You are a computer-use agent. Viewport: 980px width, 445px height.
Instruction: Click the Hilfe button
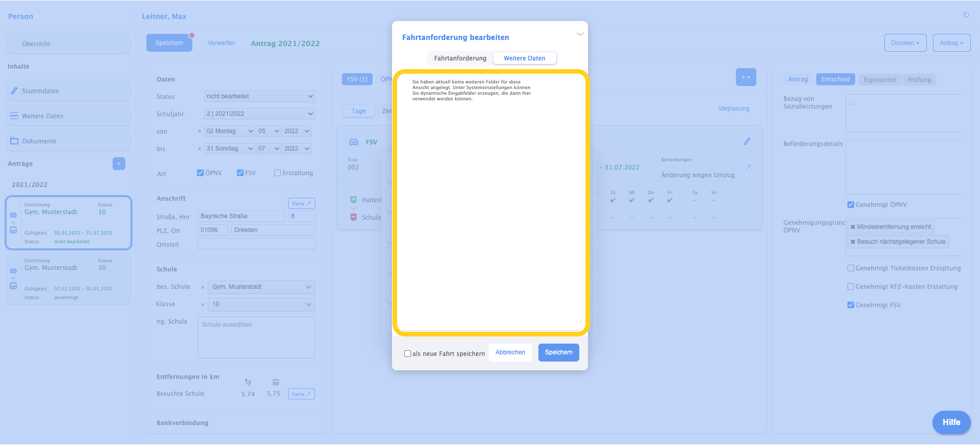(x=951, y=422)
